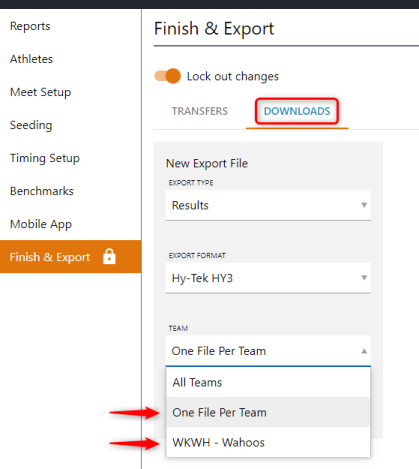Open Timing Setup in sidebar
The image size is (419, 469).
(45, 158)
